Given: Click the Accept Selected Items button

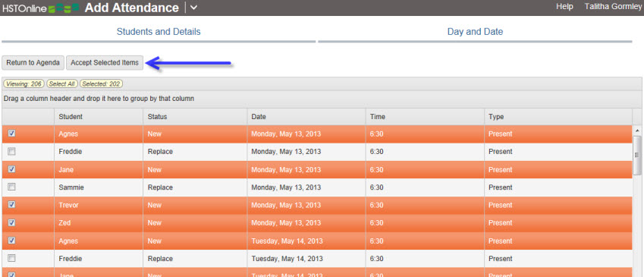Looking at the screenshot, I should 105,63.
